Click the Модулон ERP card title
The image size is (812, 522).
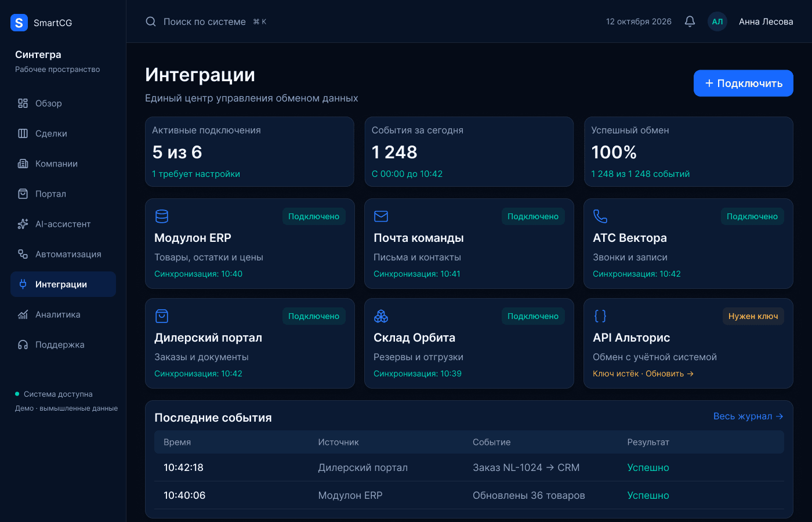193,238
